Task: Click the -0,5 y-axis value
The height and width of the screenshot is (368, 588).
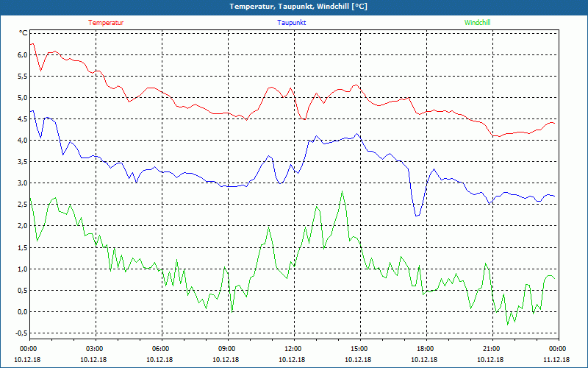Action: point(21,333)
